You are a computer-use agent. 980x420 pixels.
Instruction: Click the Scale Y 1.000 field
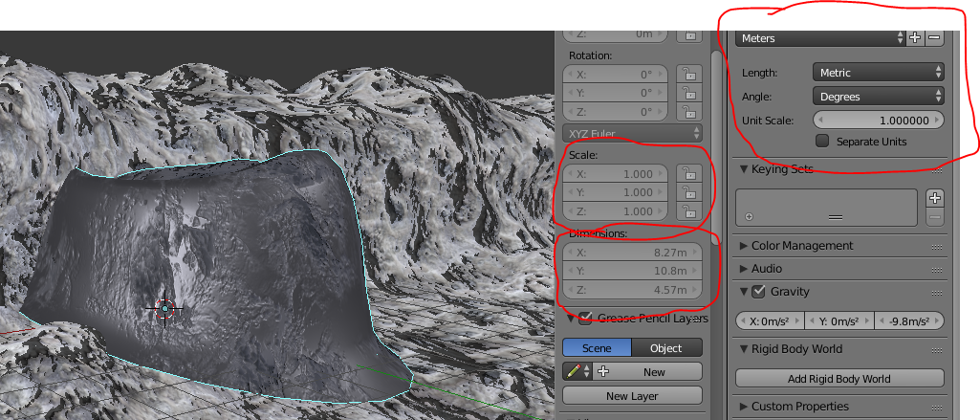[616, 192]
